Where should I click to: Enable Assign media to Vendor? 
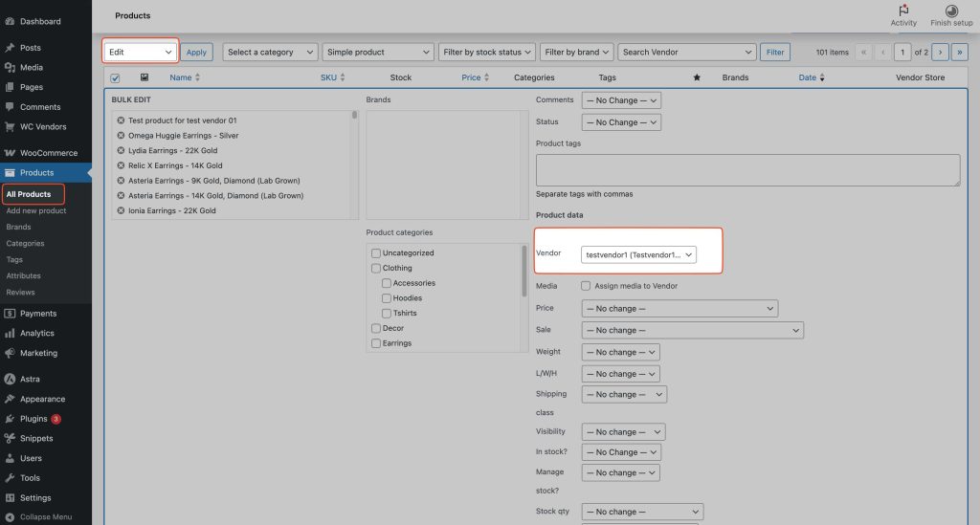point(586,286)
